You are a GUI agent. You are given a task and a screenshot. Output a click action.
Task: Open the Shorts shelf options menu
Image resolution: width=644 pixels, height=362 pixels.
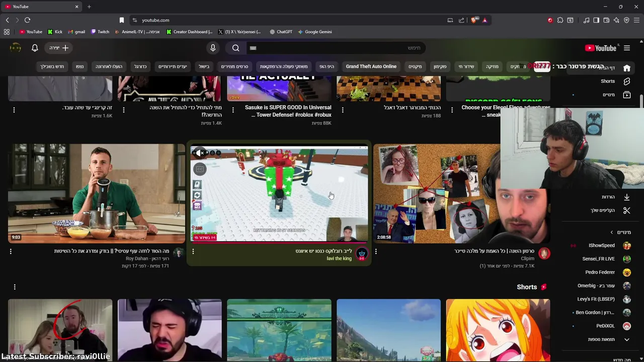[15, 287]
